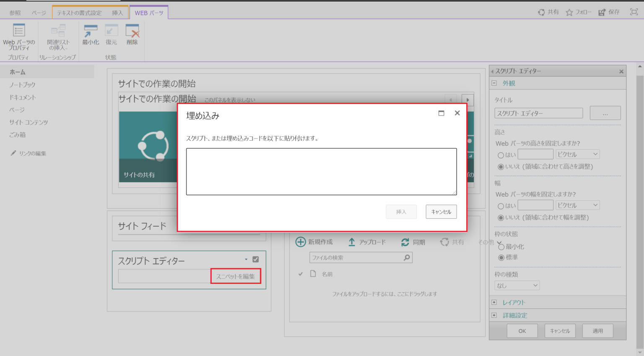Open the 挿入 ribbon tab
Screen dimensions: 644x356
click(x=117, y=13)
